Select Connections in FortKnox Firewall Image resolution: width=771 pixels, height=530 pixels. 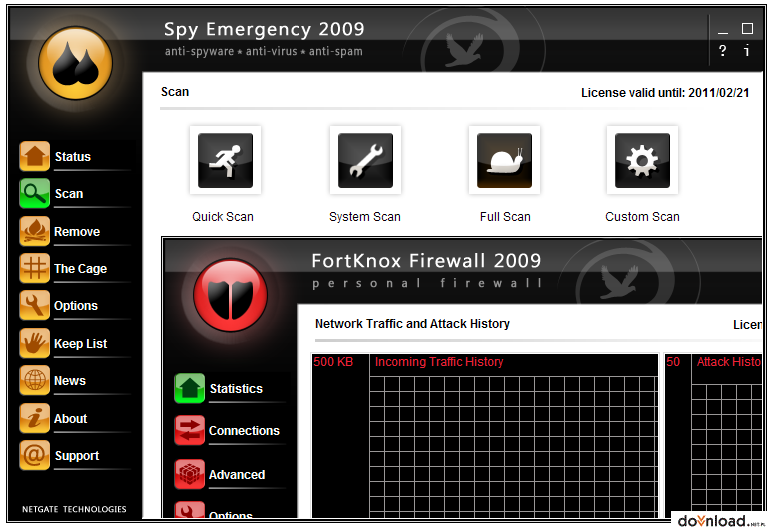tap(244, 431)
